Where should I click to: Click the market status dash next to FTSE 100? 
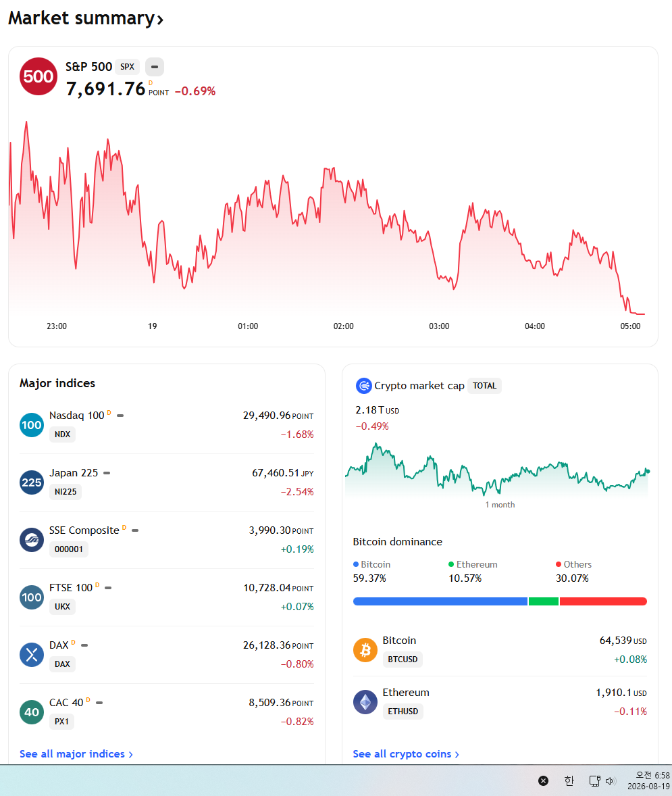108,588
